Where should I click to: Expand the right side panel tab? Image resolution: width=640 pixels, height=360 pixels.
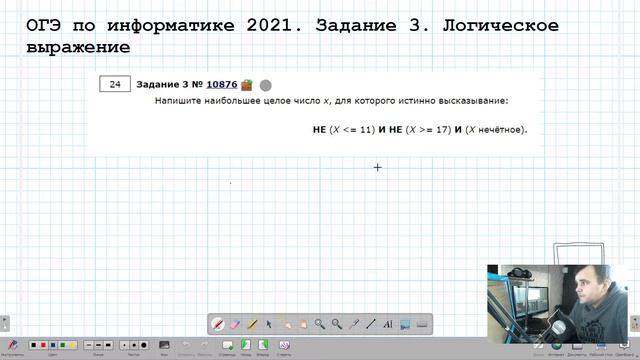[x=635, y=323]
